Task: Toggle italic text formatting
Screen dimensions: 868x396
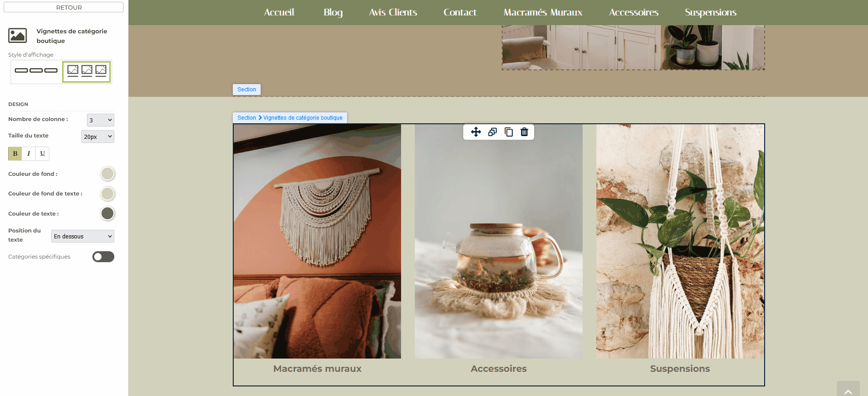Action: [x=28, y=153]
